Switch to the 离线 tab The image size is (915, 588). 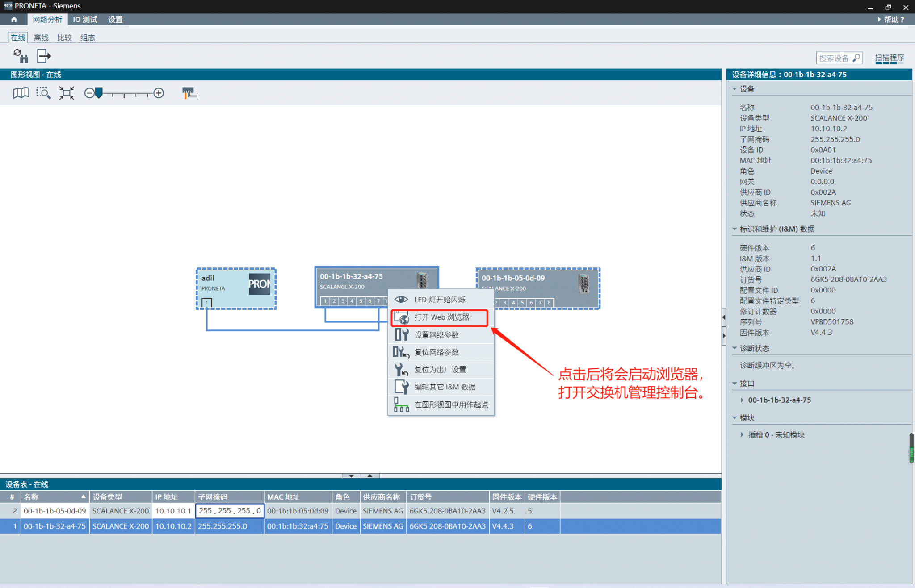pyautogui.click(x=41, y=38)
